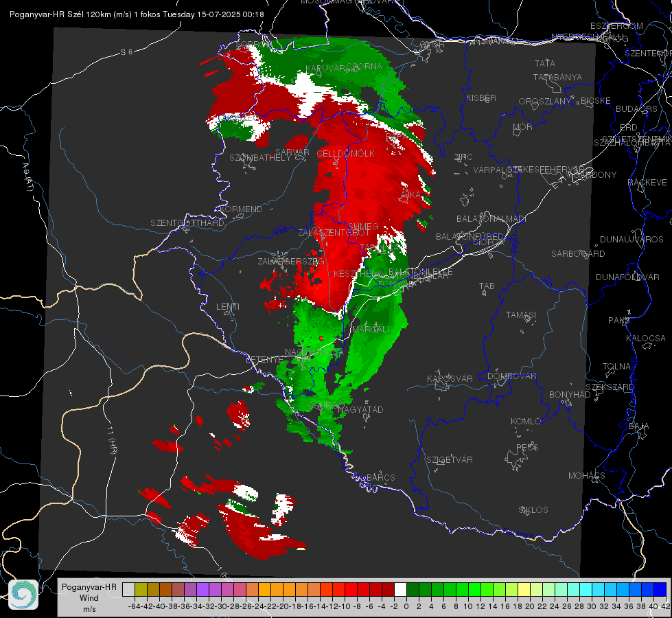Click the DUNAFOLDVAR city label
The image size is (672, 618).
pos(627,277)
